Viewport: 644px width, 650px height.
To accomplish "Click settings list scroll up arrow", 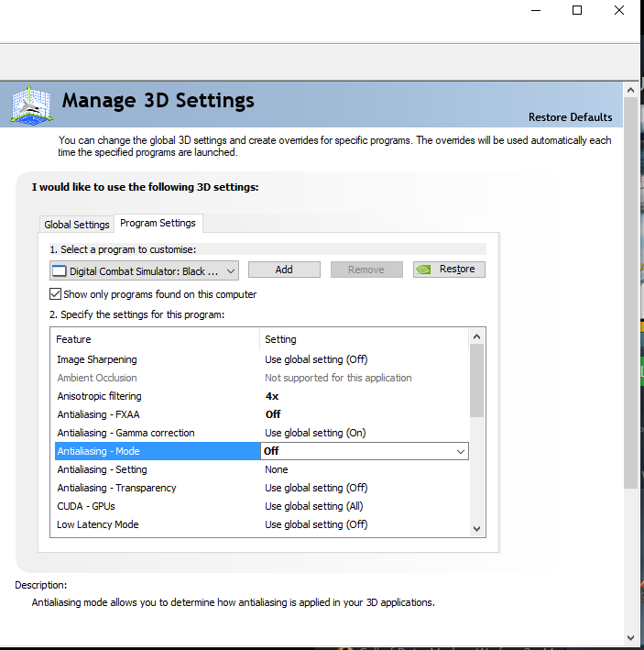I will point(476,336).
